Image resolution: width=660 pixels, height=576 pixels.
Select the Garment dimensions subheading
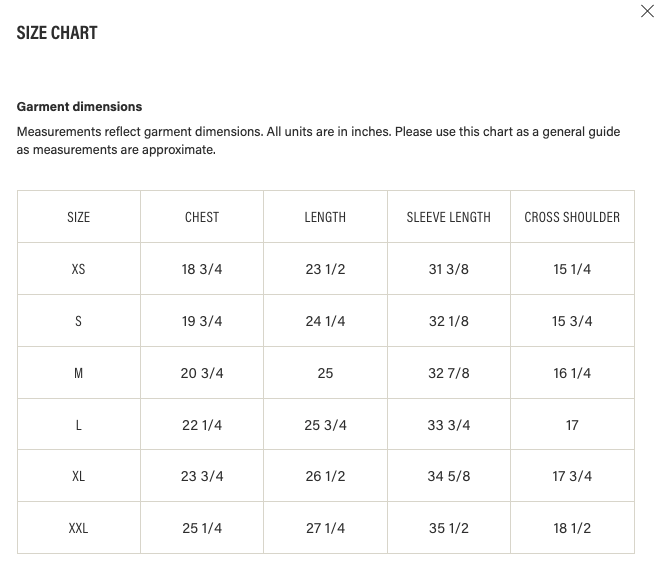[x=79, y=107]
